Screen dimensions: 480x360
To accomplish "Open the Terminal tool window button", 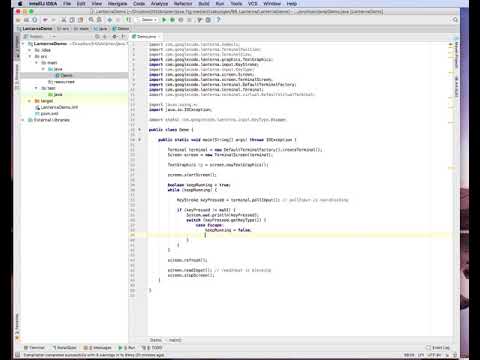I will tap(34, 348).
